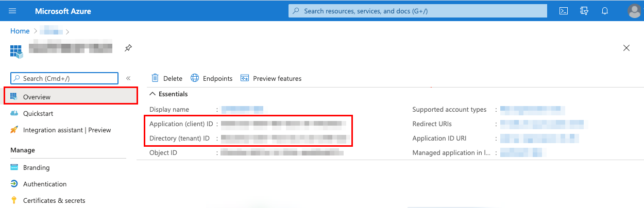Open Preview features from the toolbar

pyautogui.click(x=271, y=78)
